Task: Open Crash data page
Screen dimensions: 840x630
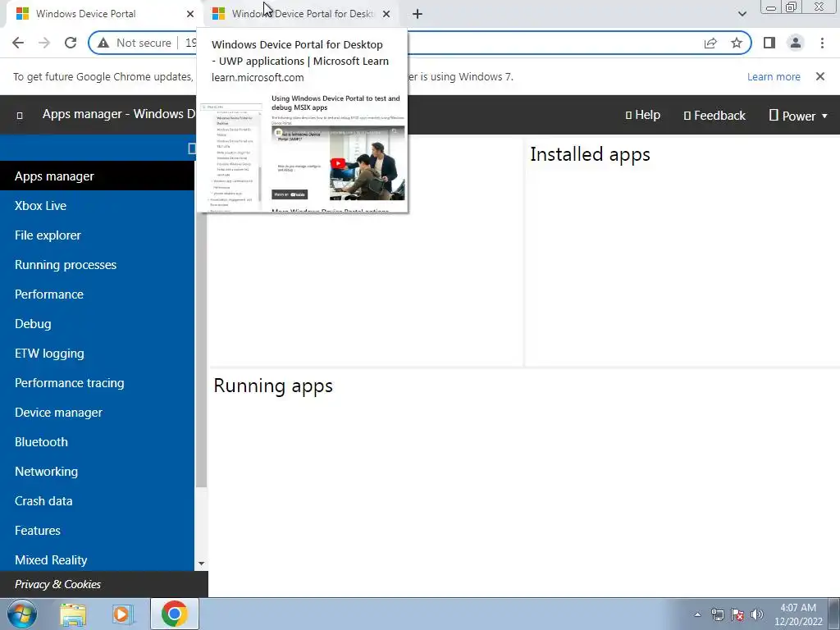Action: tap(97, 501)
